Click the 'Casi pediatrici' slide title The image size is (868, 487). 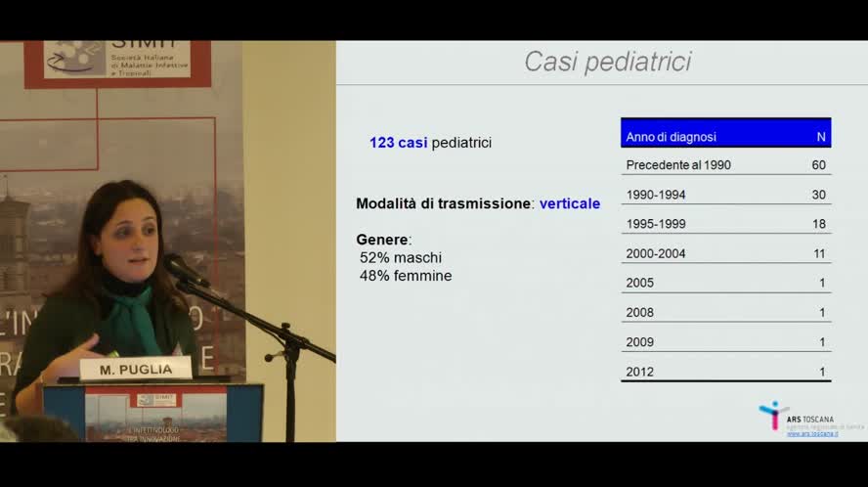607,62
